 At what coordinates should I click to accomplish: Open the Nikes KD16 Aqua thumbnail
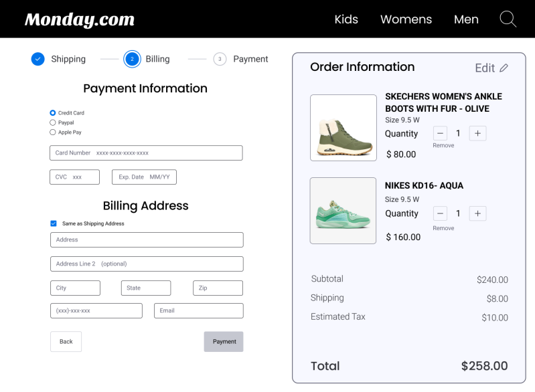[343, 210]
